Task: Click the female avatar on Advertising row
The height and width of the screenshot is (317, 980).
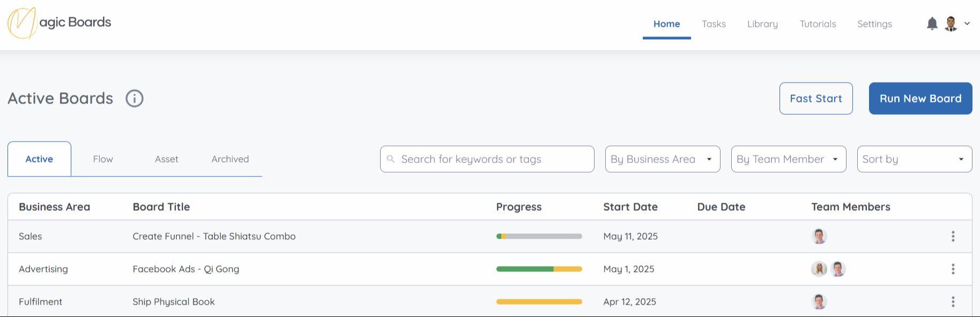Action: pyautogui.click(x=819, y=269)
